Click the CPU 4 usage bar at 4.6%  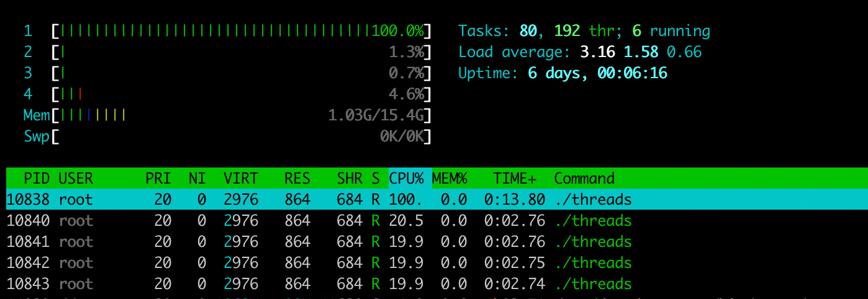pos(241,94)
